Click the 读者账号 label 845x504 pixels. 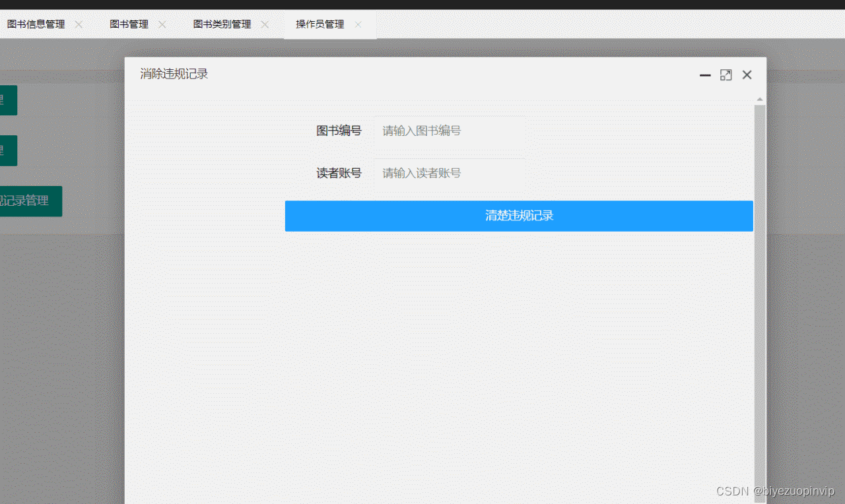pos(339,173)
